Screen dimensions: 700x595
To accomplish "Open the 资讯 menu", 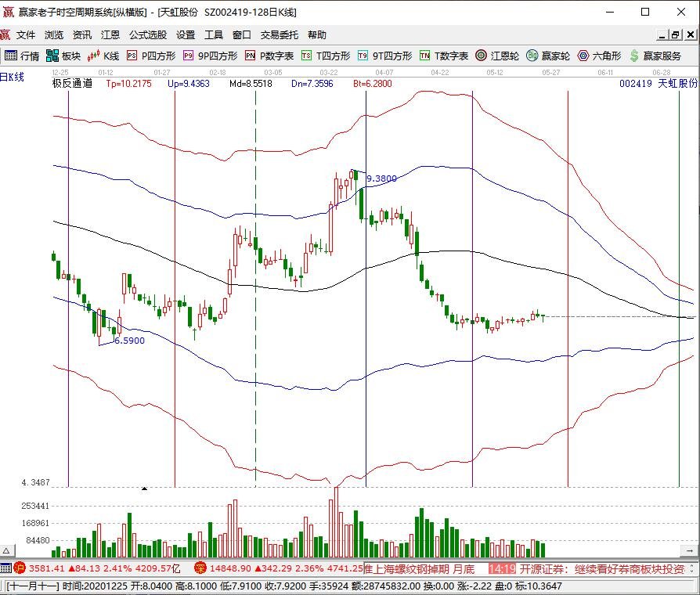I will click(81, 34).
